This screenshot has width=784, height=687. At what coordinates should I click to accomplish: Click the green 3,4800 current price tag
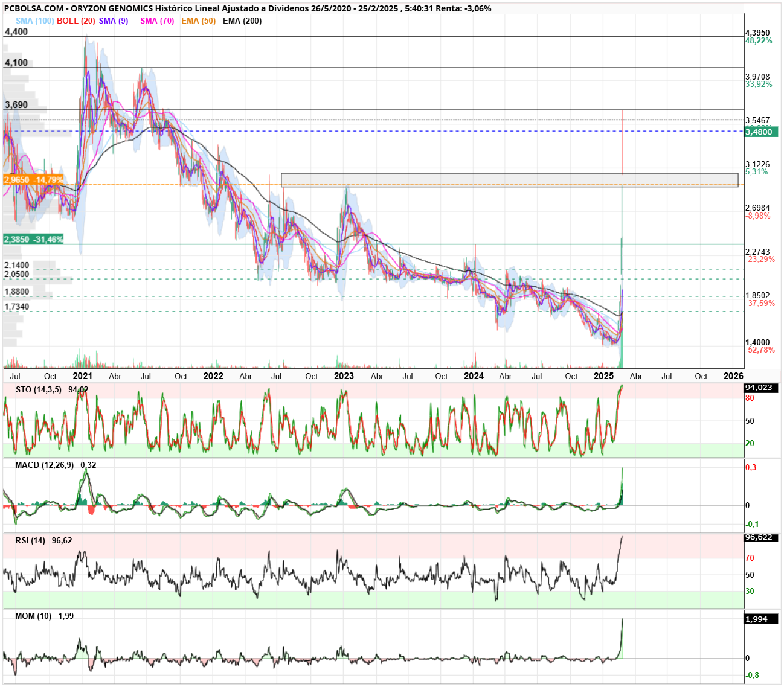tap(762, 132)
